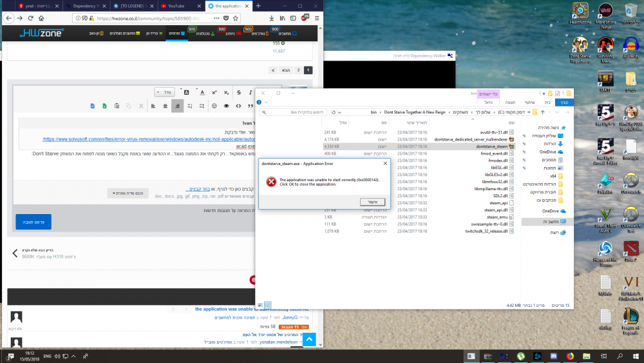Click the Subscript icon in forum editor
The image size is (644, 363).
click(226, 92)
